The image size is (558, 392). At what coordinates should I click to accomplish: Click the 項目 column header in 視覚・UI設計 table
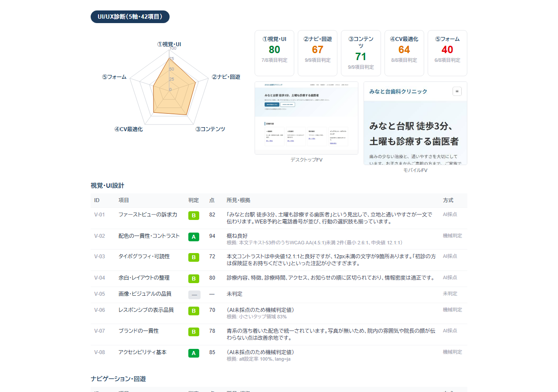124,200
